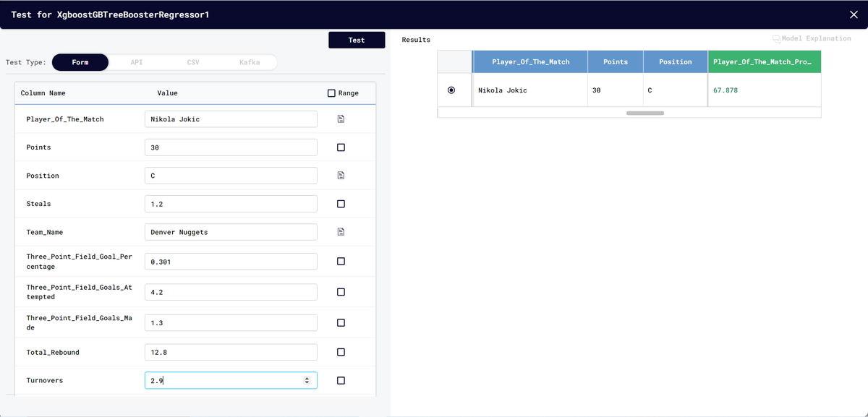Click the Model Explanation icon
Screen dimensions: 868x417
tap(777, 38)
